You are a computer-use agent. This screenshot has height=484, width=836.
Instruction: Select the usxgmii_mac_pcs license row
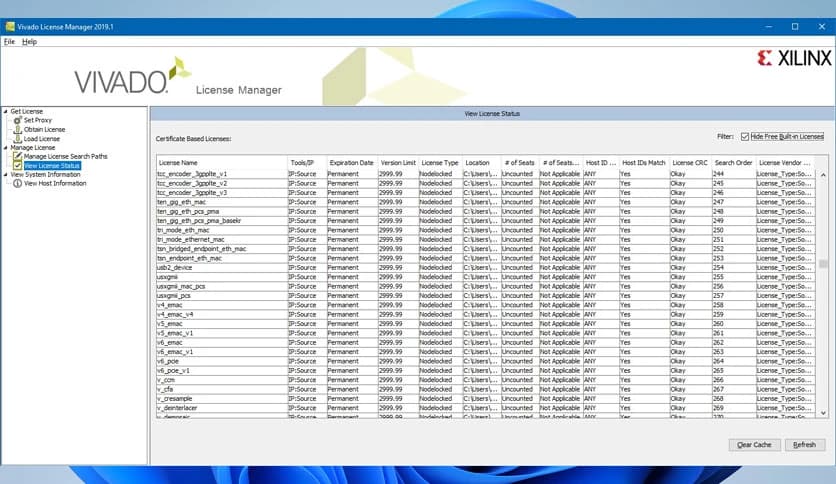click(486, 286)
